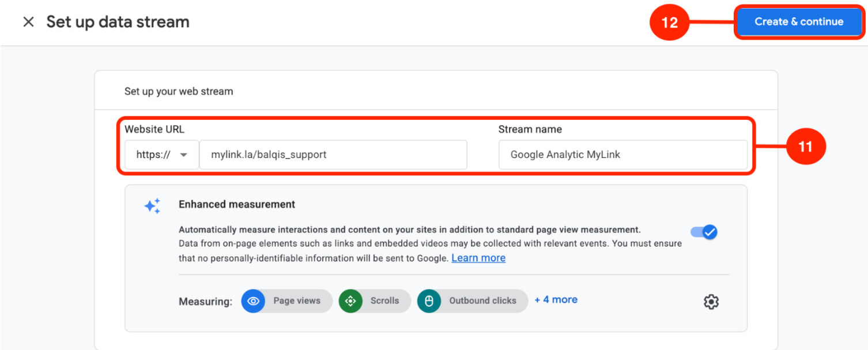This screenshot has height=350, width=868.
Task: Click the Page views eye icon
Action: coord(252,301)
